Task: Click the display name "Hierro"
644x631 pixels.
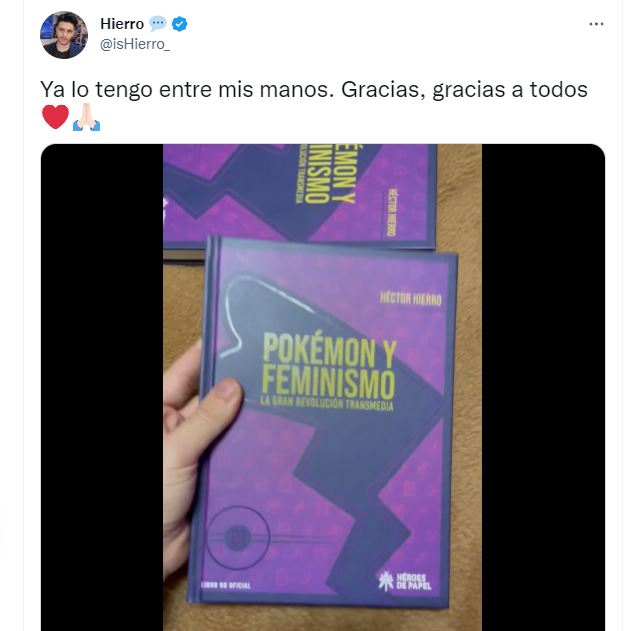Action: pyautogui.click(x=122, y=24)
